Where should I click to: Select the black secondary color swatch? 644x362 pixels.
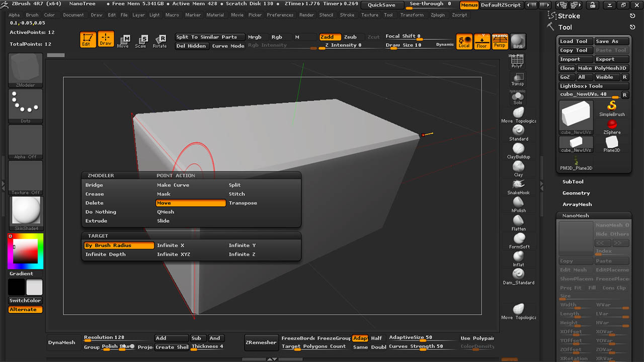pos(17,288)
